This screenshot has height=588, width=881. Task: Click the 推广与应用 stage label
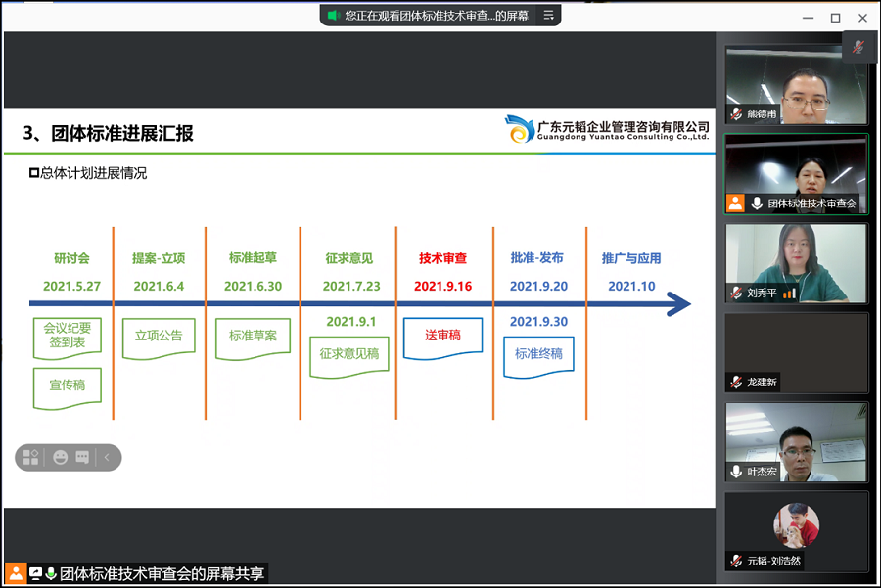(631, 258)
